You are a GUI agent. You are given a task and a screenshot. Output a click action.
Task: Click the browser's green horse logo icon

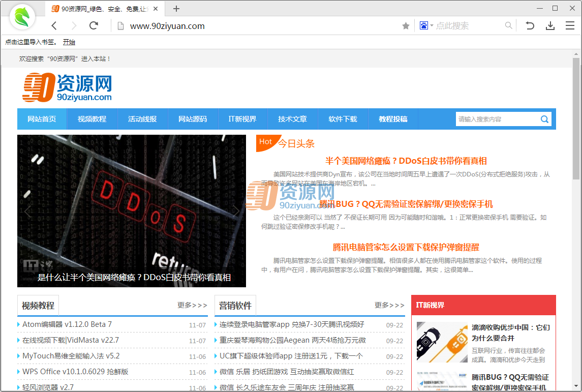(x=22, y=17)
